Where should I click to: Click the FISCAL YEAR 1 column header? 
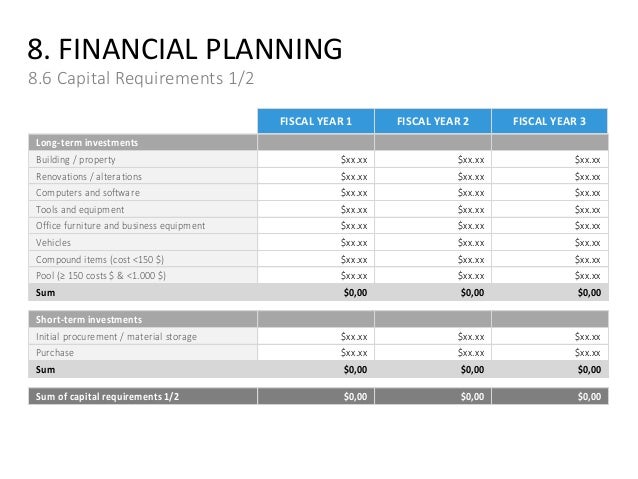click(316, 121)
